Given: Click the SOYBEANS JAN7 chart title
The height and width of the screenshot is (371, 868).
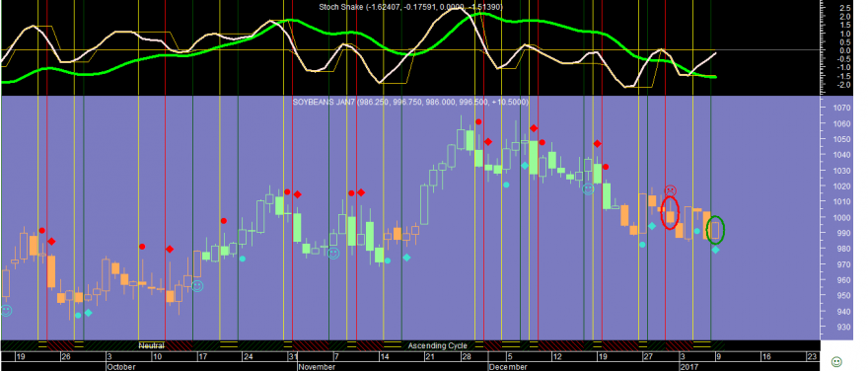Looking at the screenshot, I should [410, 103].
